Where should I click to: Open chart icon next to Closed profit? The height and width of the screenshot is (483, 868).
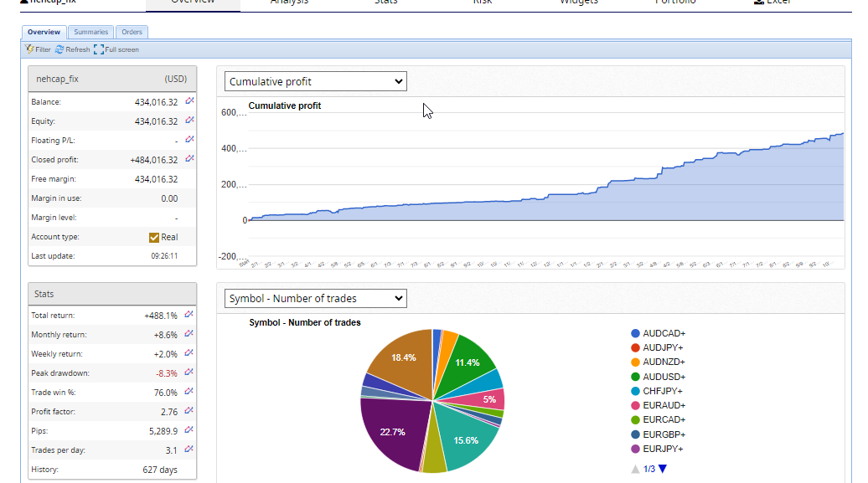pyautogui.click(x=189, y=159)
